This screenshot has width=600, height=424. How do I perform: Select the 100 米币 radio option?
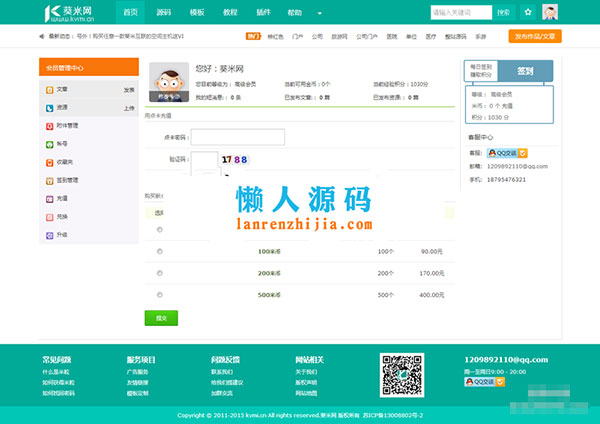pos(160,251)
